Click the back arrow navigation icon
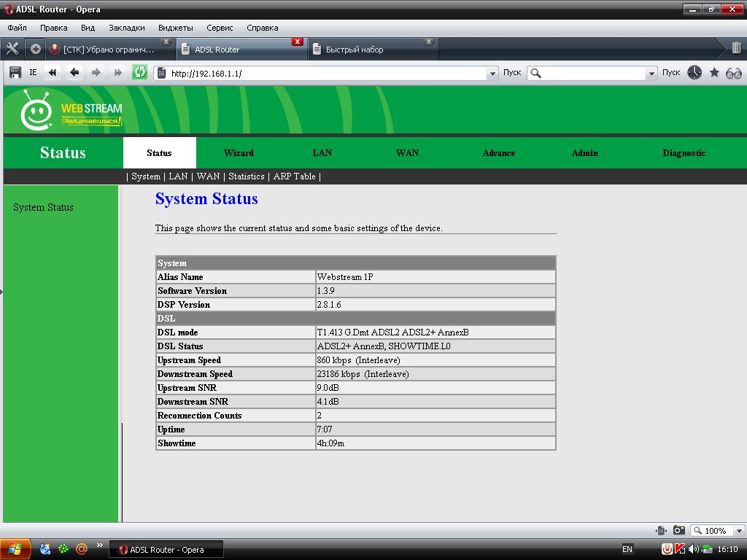The image size is (747, 560). tap(74, 72)
